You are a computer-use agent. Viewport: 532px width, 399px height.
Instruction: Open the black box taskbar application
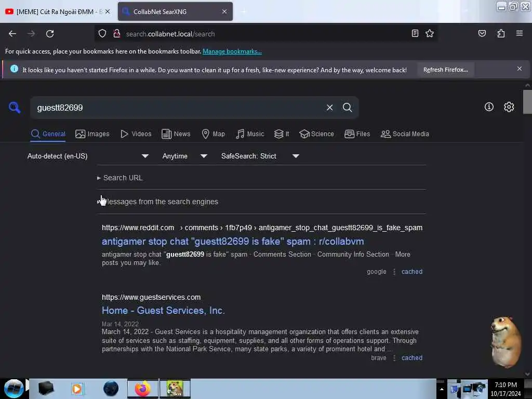46,389
